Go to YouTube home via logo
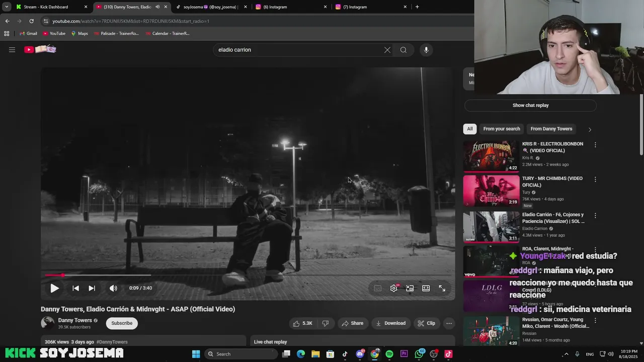This screenshot has height=362, width=644. pyautogui.click(x=40, y=49)
